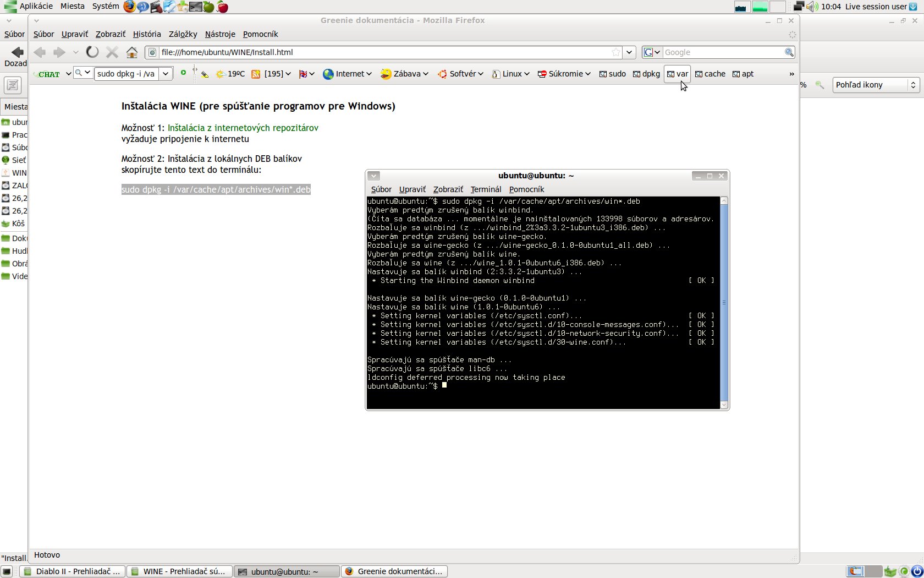
Task: Click the show desktop button in bottom panel
Action: point(7,571)
